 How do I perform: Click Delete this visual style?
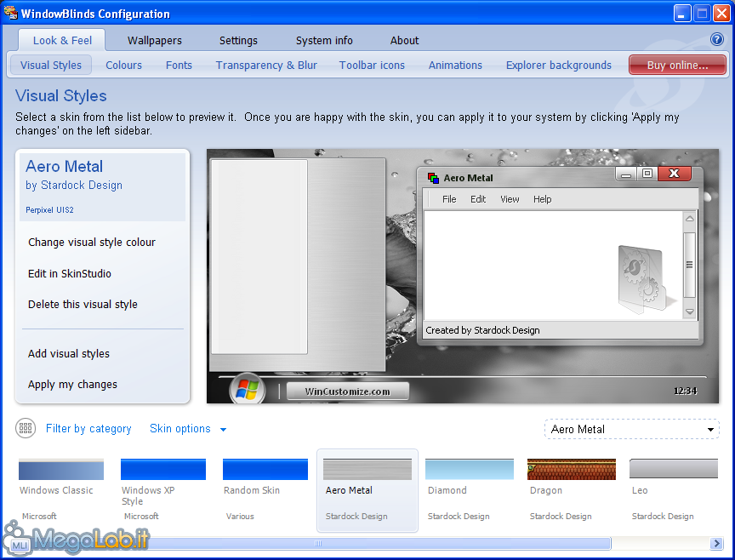(x=83, y=304)
